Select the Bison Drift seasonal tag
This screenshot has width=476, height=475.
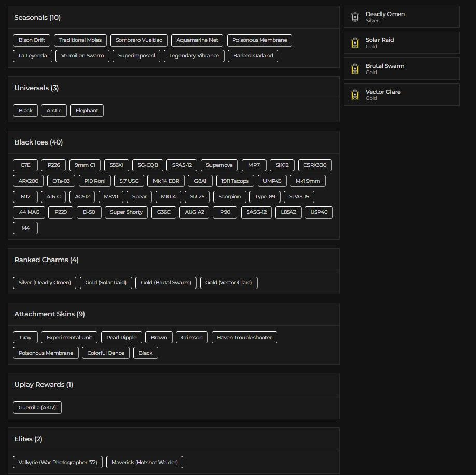[32, 40]
